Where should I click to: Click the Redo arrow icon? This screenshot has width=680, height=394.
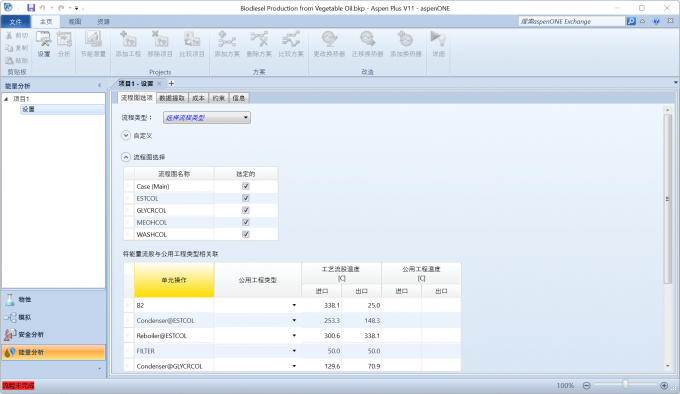(61, 8)
